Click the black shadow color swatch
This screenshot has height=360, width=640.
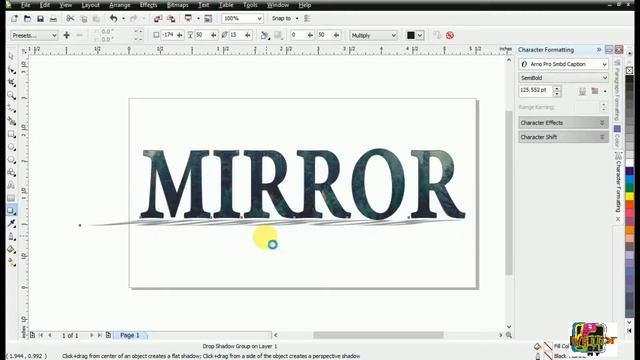coord(411,36)
